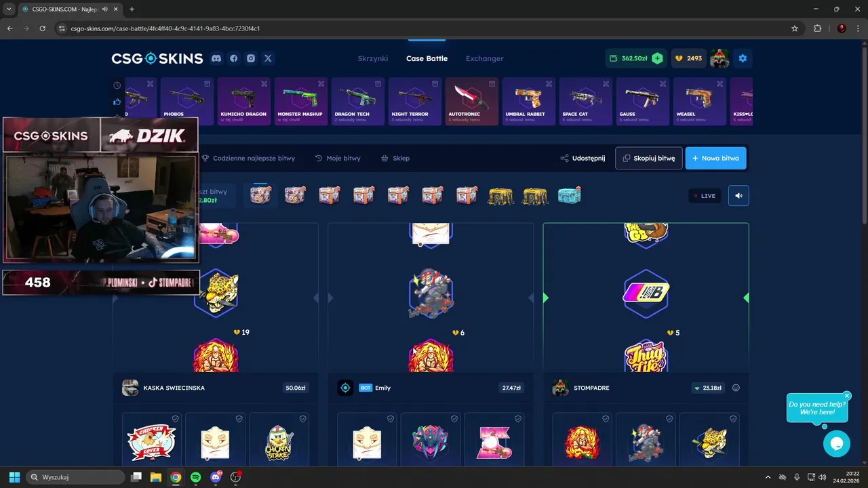The width and height of the screenshot is (868, 488).
Task: Click the Udostępnij share button
Action: pyautogui.click(x=583, y=158)
